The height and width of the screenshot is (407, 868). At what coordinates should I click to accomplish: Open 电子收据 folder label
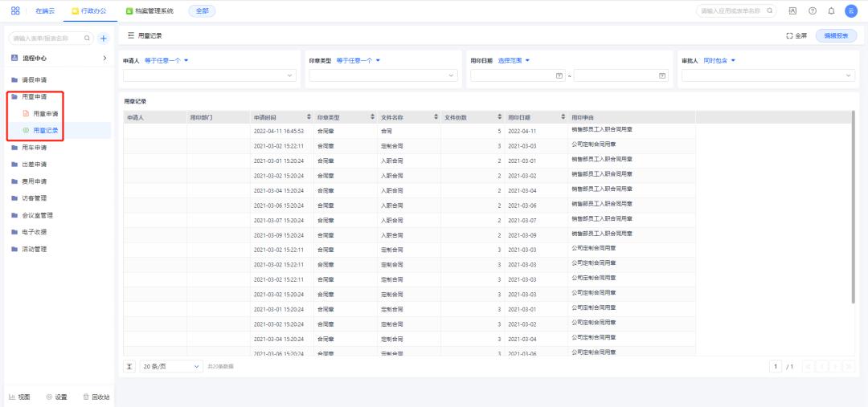pos(35,232)
